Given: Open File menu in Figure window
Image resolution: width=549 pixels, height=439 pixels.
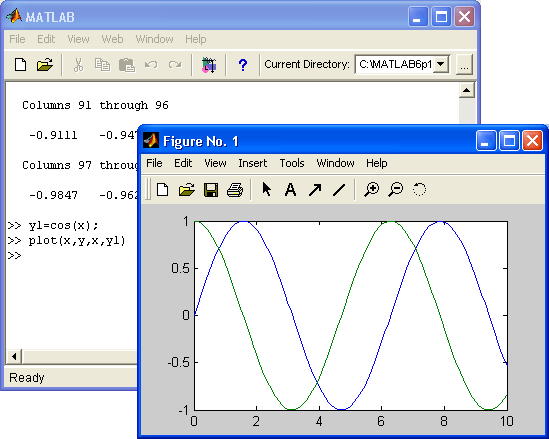Looking at the screenshot, I should [x=154, y=163].
